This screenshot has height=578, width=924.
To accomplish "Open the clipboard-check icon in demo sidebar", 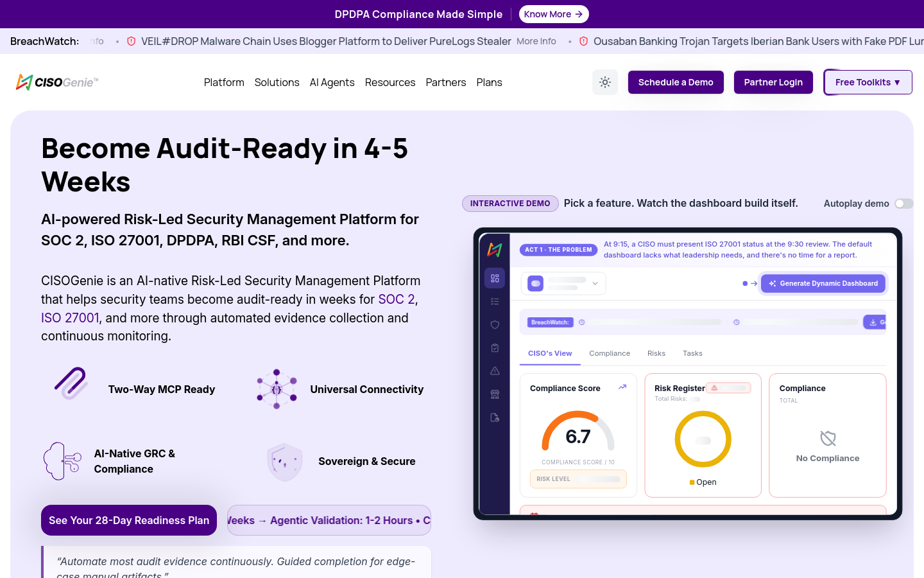I will tap(495, 347).
